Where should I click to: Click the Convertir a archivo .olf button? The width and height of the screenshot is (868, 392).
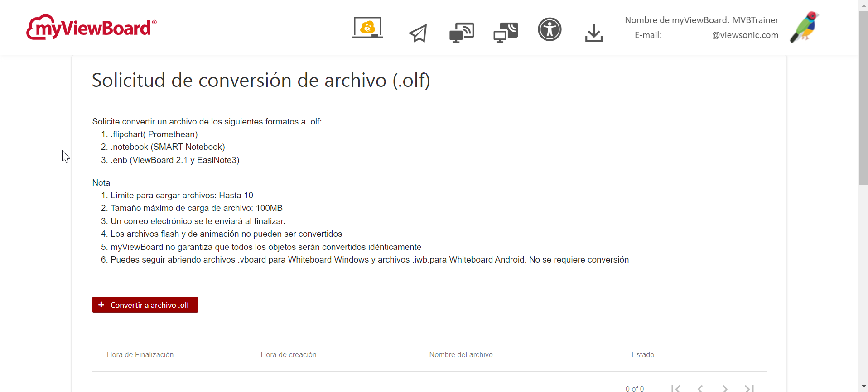145,305
